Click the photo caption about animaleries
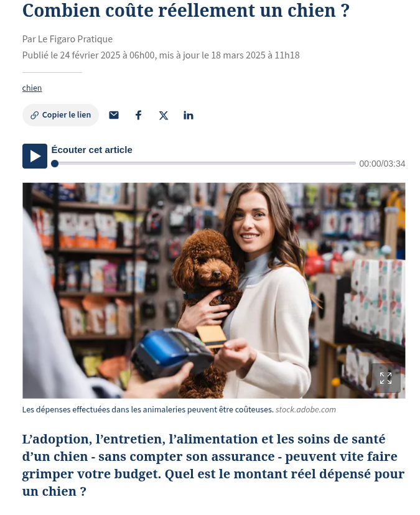Viewport: 420px width, 515px height. tap(148, 409)
